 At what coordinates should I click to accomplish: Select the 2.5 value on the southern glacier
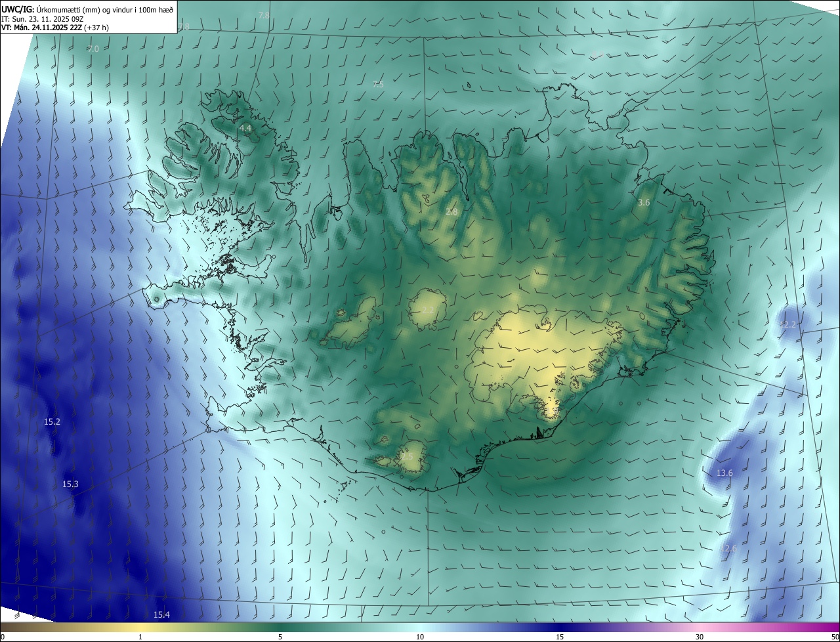tap(407, 457)
